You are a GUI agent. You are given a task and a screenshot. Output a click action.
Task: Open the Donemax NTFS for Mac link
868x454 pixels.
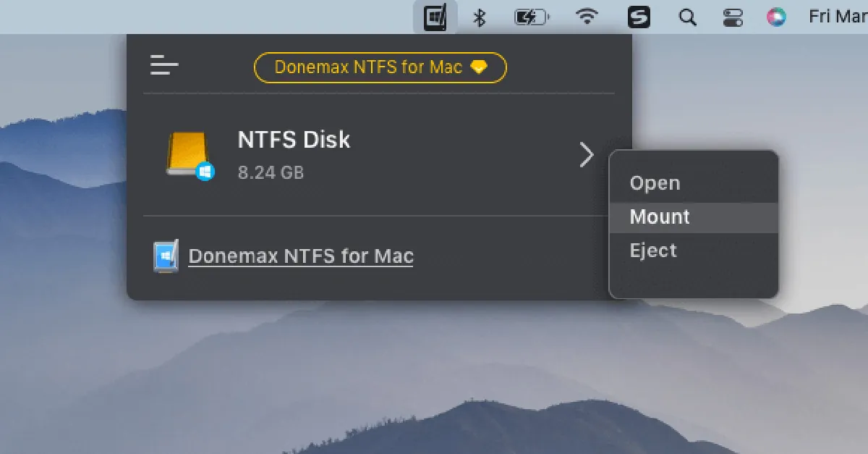click(300, 255)
